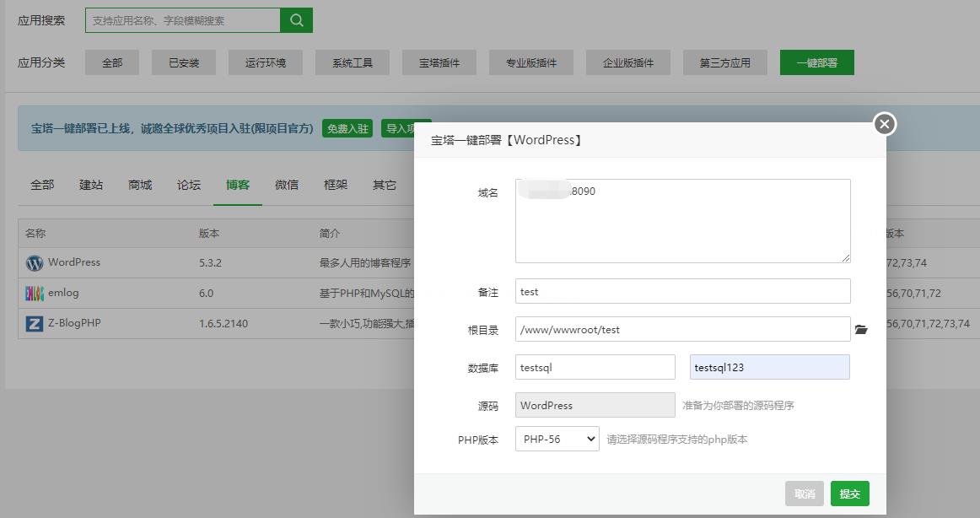Open the root directory folder browser

click(861, 329)
